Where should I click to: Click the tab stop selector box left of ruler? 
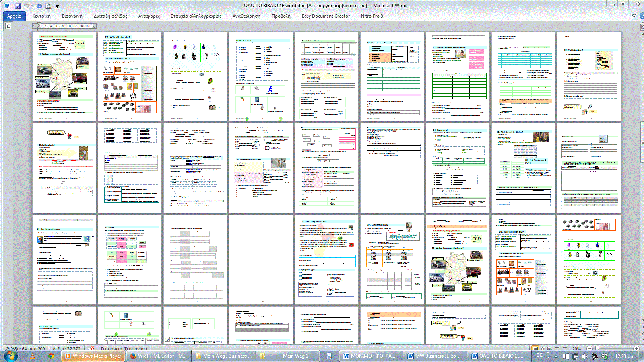pos(8,26)
